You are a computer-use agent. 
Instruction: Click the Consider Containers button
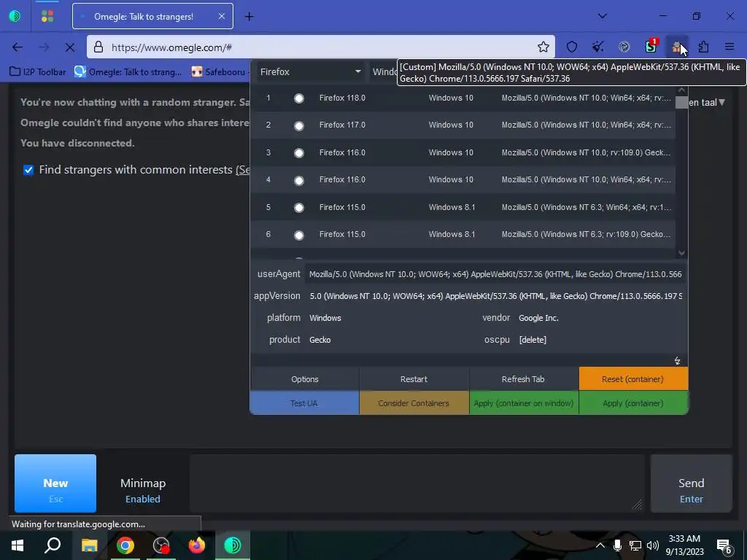414,402
